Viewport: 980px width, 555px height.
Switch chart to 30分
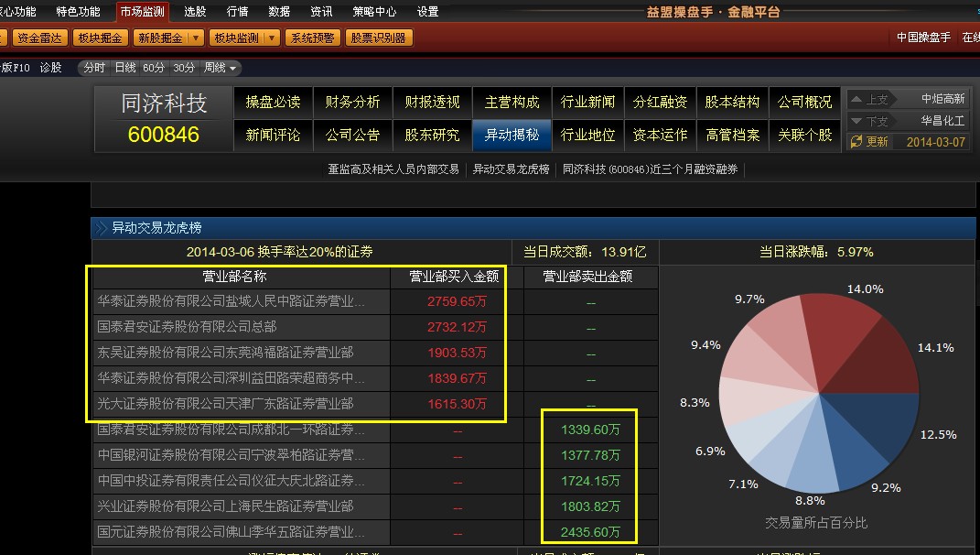click(x=184, y=68)
